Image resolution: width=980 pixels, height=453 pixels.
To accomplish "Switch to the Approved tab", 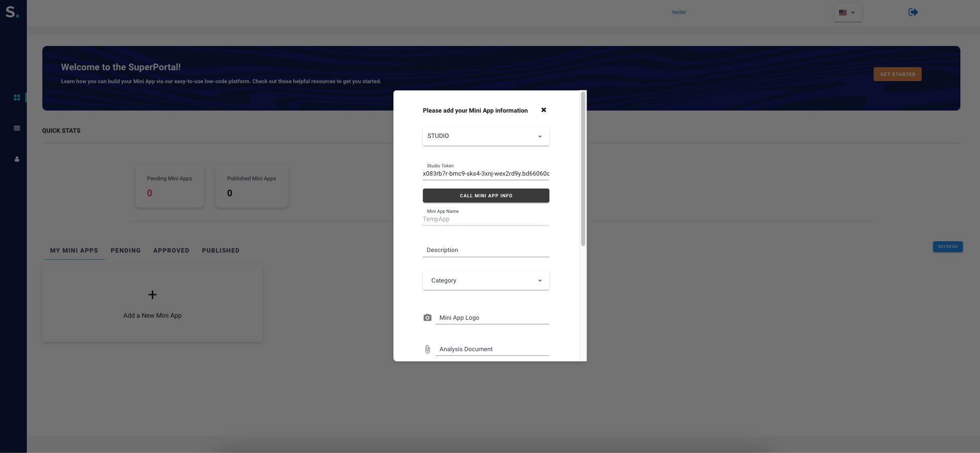I will pos(171,251).
